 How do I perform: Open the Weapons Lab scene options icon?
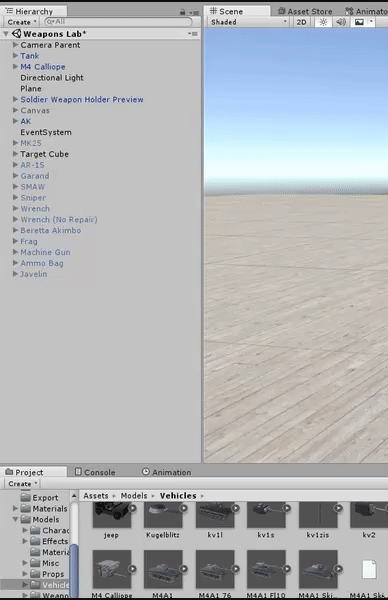193,34
